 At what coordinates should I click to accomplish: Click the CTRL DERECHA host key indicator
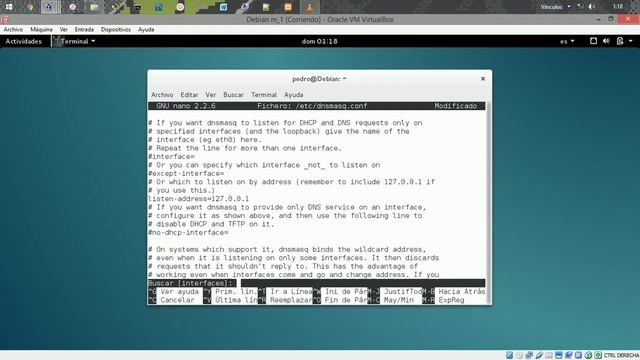(x=621, y=356)
